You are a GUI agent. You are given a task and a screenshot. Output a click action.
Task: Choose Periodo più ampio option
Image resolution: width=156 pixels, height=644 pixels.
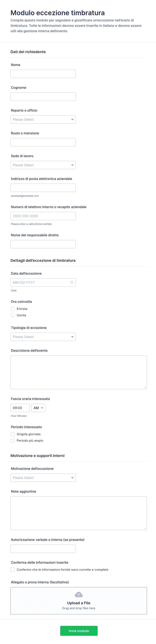point(13,441)
